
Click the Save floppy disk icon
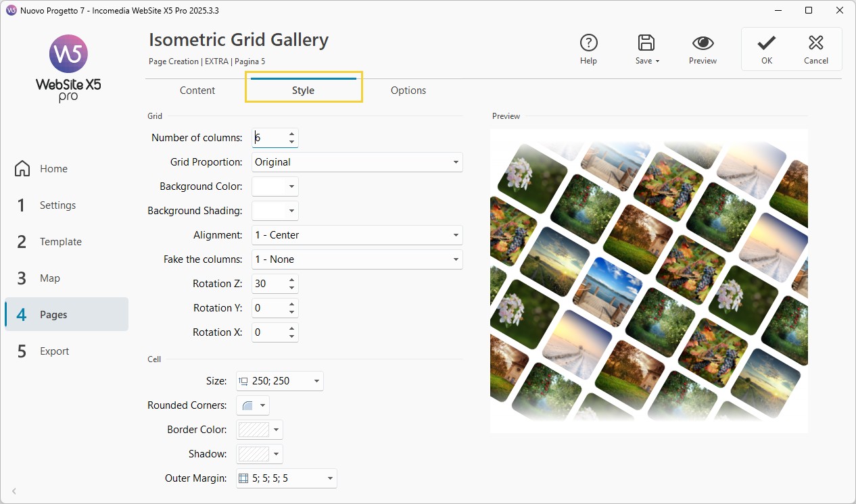coord(646,43)
